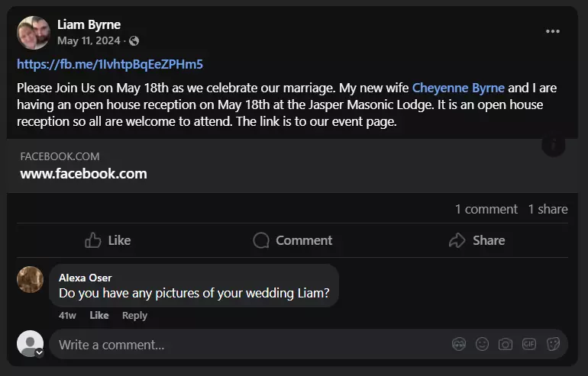Open the GIF picker in comment box

(x=529, y=344)
